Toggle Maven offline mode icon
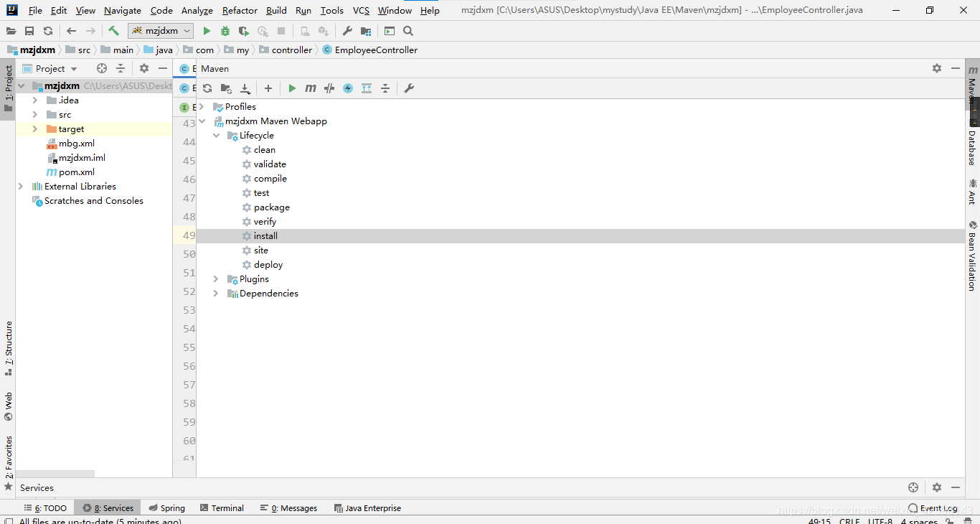 [x=329, y=88]
